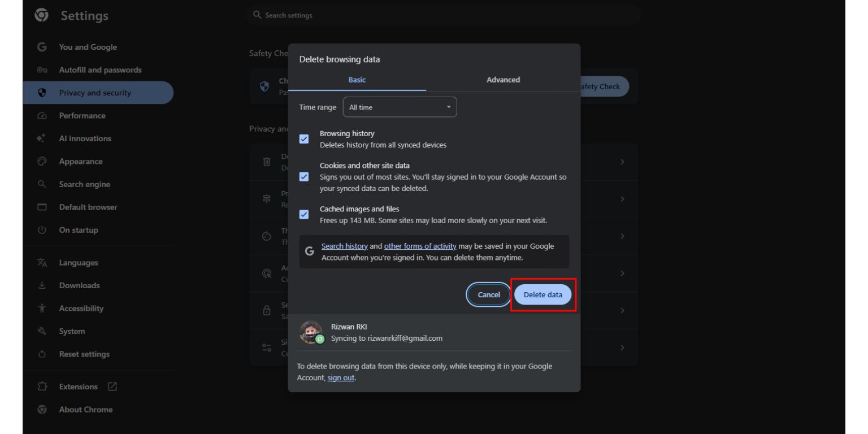
Task: Click the Default browser window icon
Action: [x=41, y=207]
